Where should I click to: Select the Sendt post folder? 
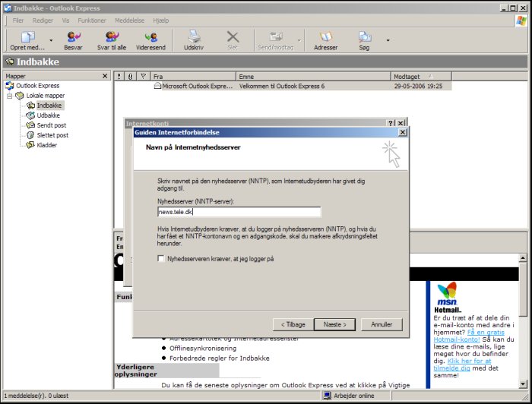pos(51,125)
